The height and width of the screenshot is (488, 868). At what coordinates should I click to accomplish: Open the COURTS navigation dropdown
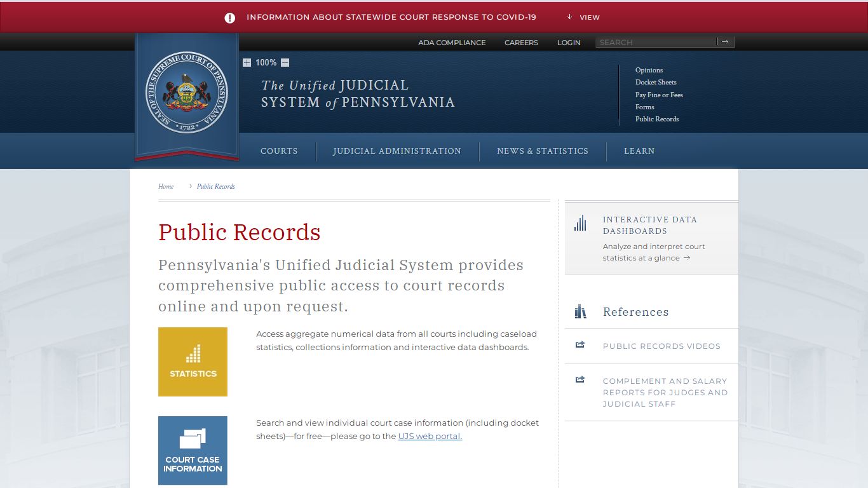[x=279, y=151]
